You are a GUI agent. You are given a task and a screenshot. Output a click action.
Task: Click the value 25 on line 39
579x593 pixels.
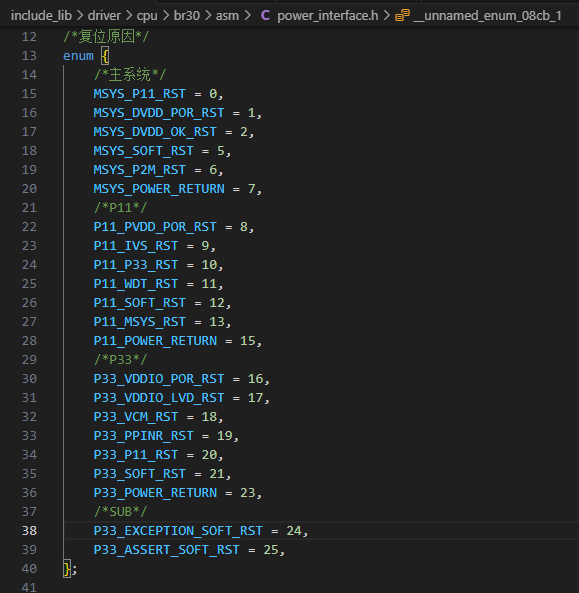click(271, 550)
